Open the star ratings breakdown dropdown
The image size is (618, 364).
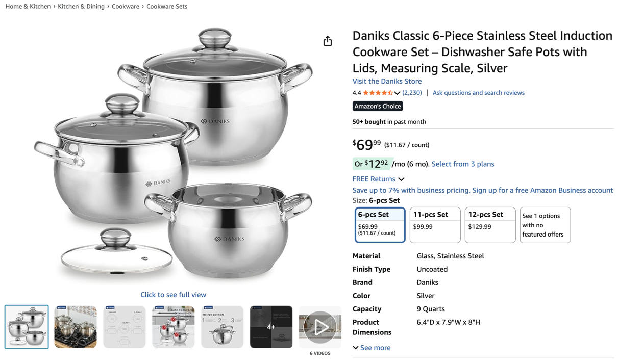pyautogui.click(x=397, y=92)
